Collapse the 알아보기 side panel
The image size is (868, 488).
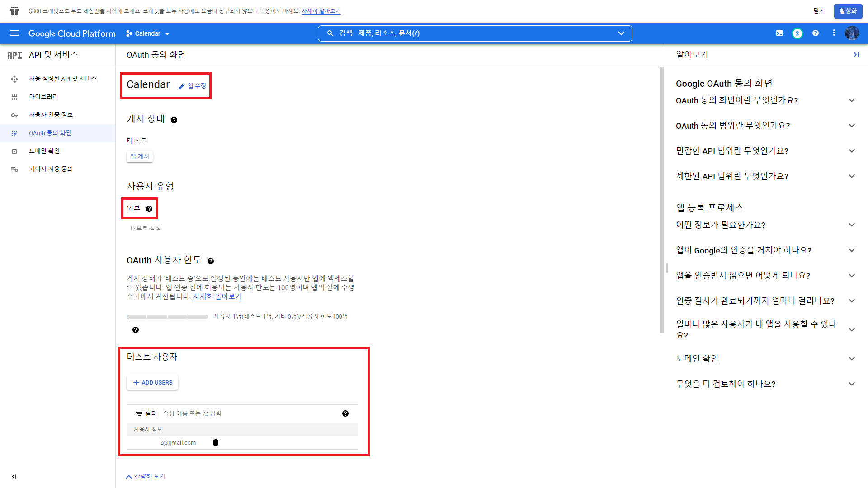point(856,55)
